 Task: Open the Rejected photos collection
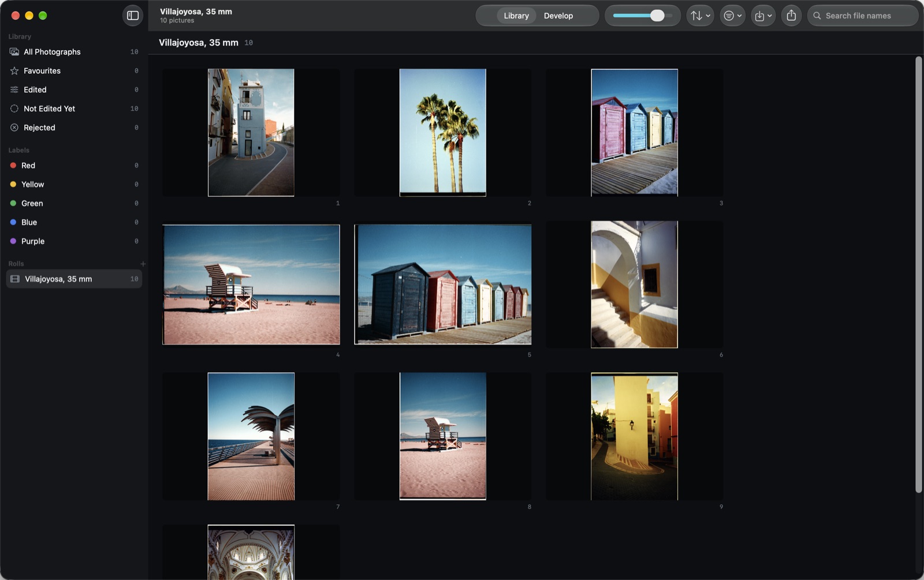coord(74,128)
